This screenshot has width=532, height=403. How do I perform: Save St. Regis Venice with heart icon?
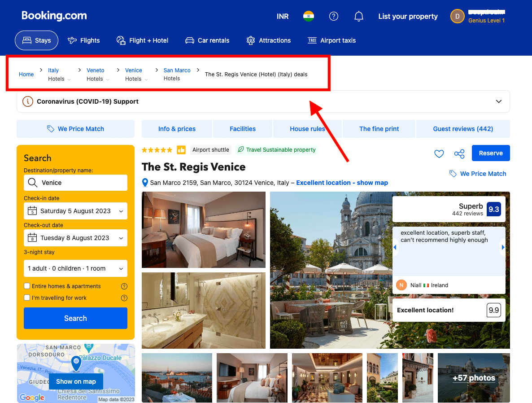tap(439, 153)
